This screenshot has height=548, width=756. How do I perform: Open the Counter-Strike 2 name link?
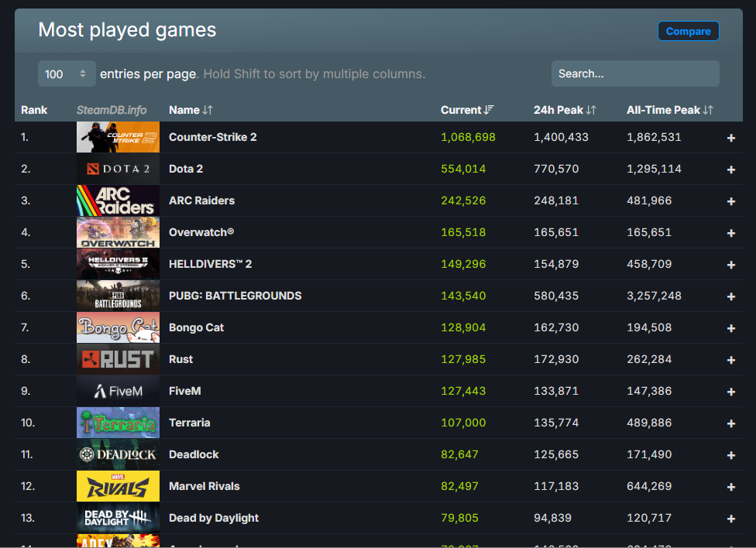[x=212, y=137]
